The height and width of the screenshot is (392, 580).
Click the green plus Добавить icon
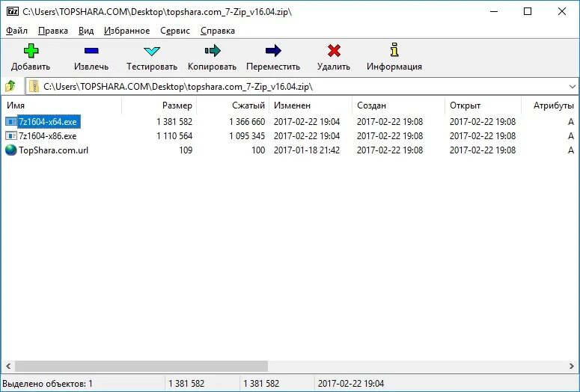click(31, 51)
